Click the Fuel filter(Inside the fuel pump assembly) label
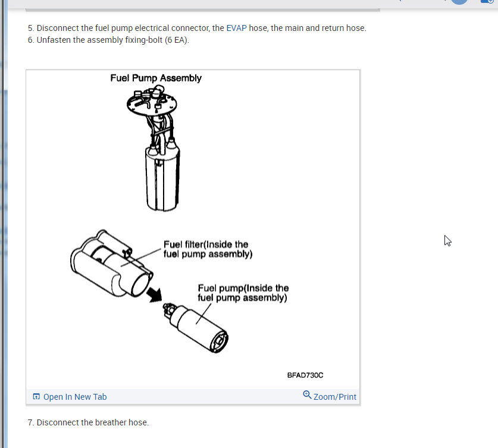Viewport: 498px width, 448px height. coord(208,249)
